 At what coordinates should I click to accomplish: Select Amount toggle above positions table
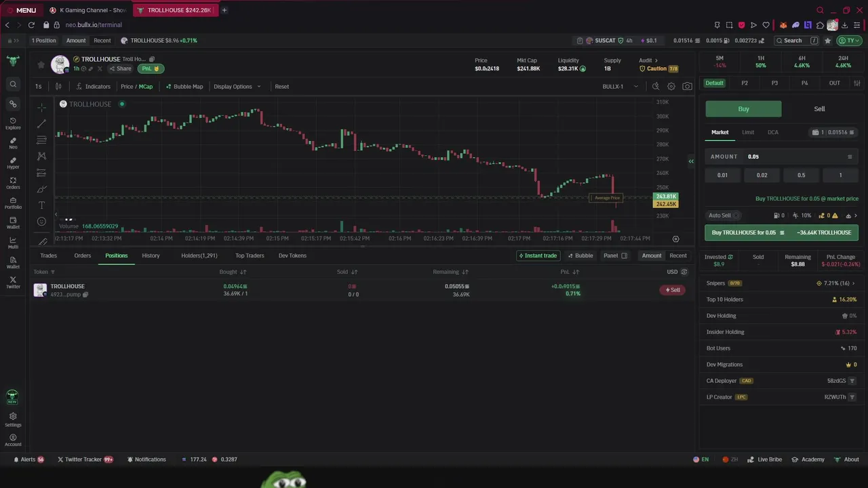point(652,256)
